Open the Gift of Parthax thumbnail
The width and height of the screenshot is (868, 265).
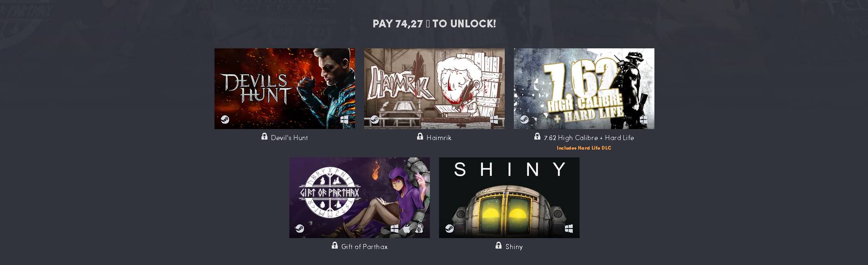click(x=360, y=197)
